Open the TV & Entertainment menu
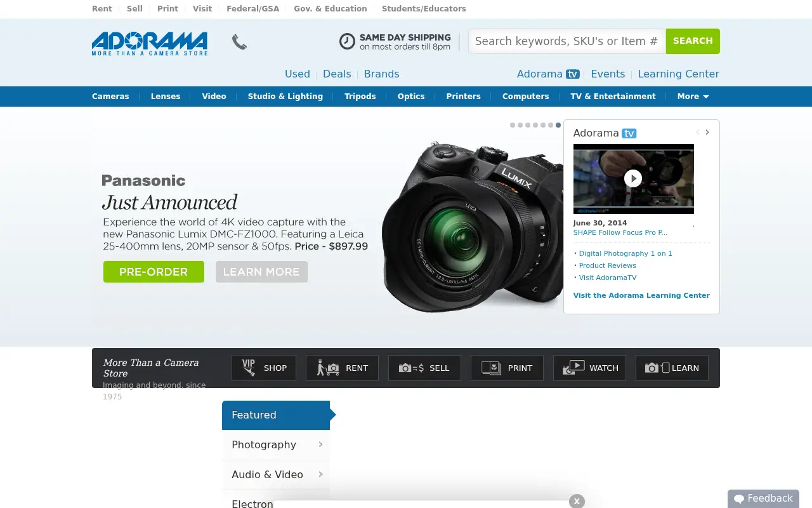 (613, 97)
